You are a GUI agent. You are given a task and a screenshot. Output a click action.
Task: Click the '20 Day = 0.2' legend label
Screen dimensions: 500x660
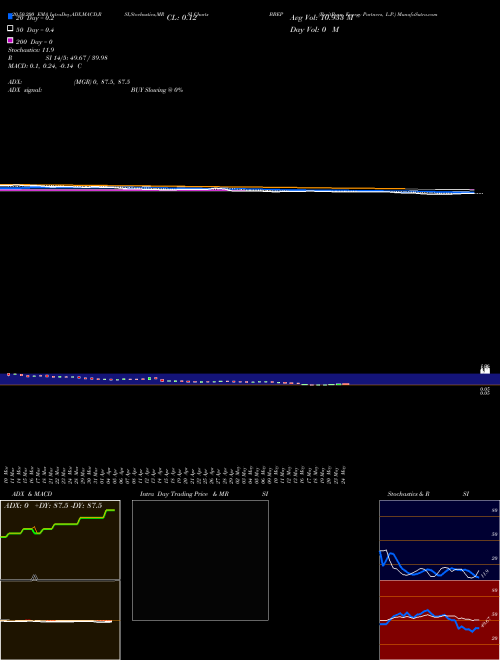point(35,18)
